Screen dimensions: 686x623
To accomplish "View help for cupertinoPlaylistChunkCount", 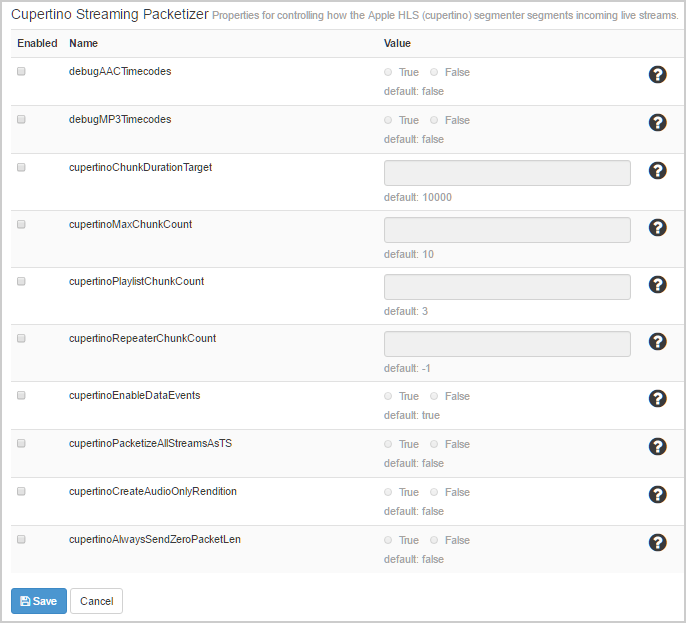I will click(x=657, y=285).
